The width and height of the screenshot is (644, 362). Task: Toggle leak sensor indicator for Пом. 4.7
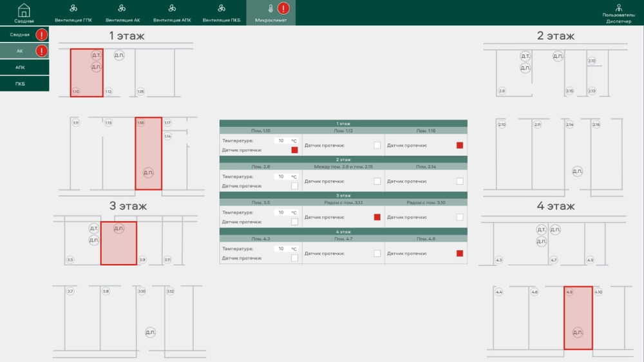[x=377, y=254]
